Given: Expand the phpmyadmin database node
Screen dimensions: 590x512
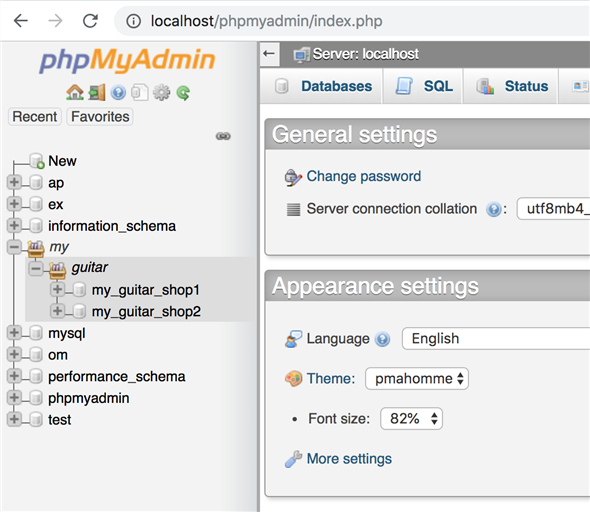Looking at the screenshot, I should (14, 398).
